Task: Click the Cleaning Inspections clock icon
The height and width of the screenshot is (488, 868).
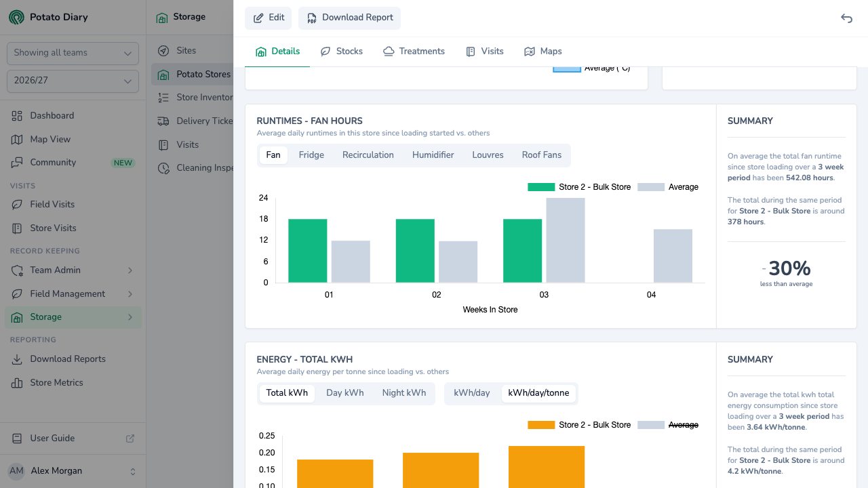Action: click(163, 168)
